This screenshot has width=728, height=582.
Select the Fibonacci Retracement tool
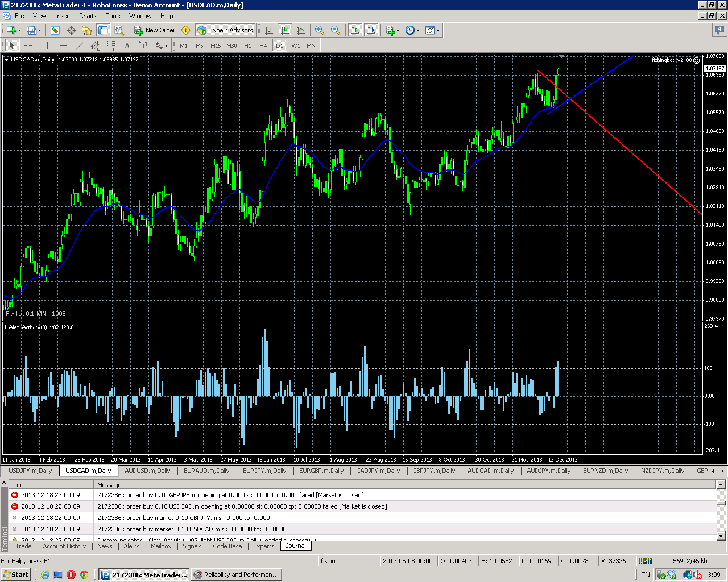coord(111,45)
